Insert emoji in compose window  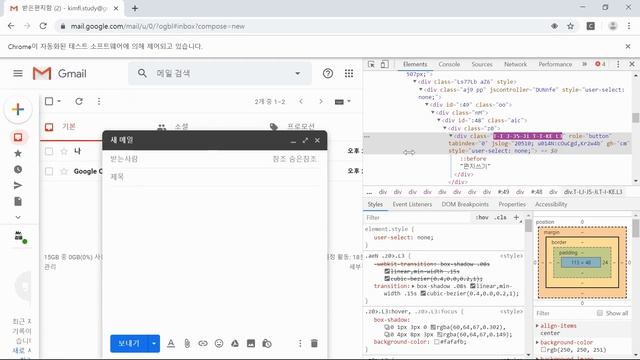[x=219, y=344]
